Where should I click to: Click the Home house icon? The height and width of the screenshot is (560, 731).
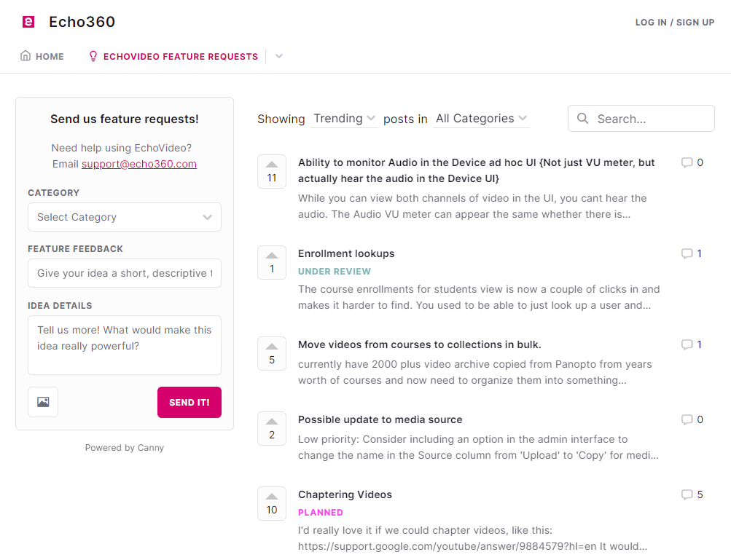tap(26, 56)
